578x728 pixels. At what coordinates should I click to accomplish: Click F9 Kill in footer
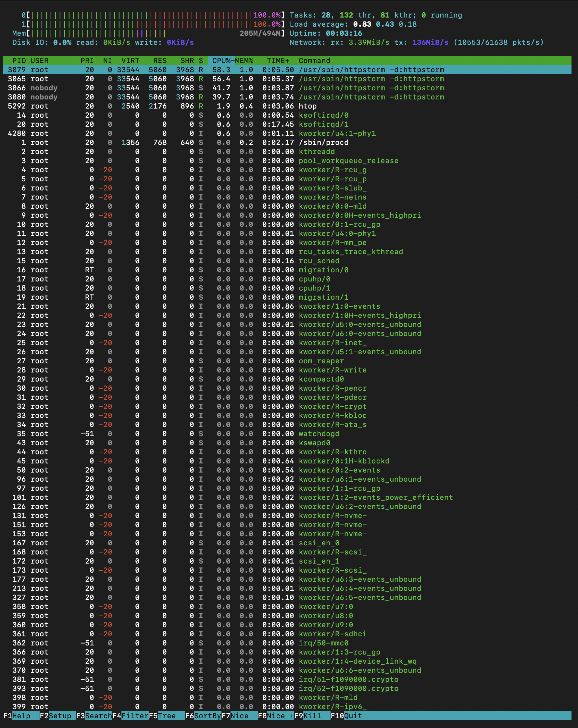(x=312, y=716)
